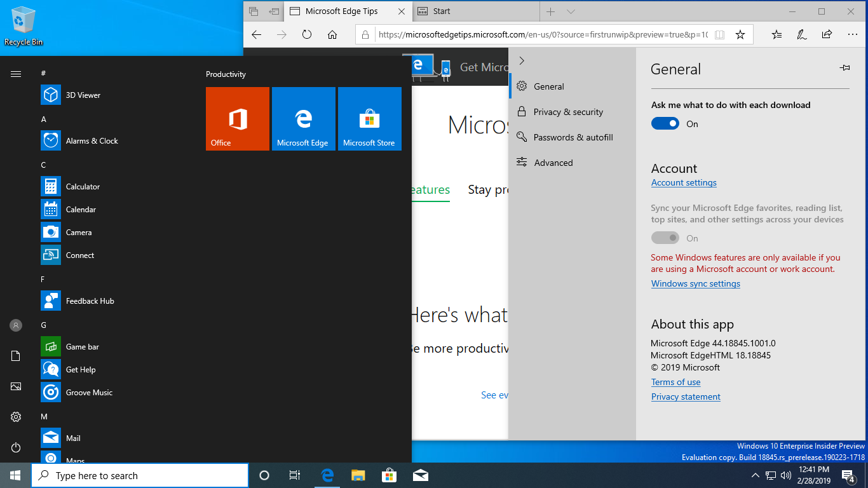Open Windows sync settings link

point(696,284)
